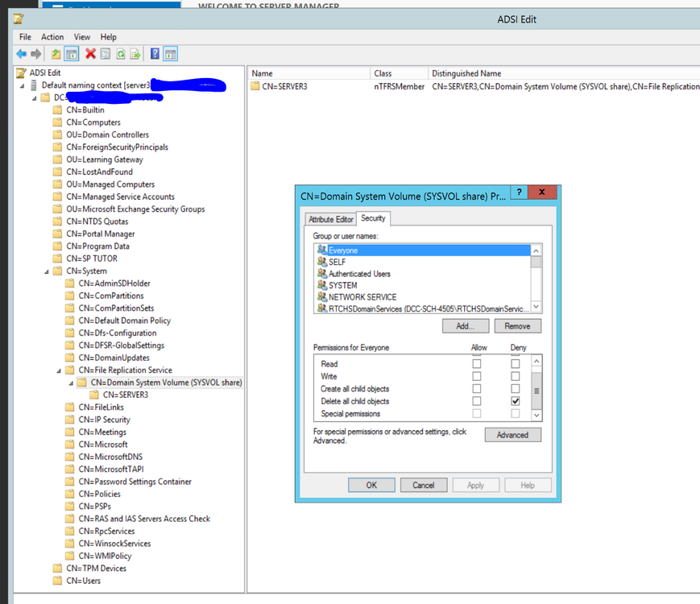Click the Authenticated Users group icon

322,273
